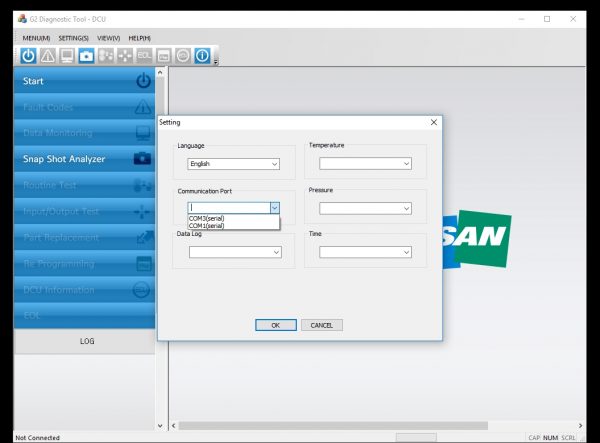Click the horizontal scrollbar right arrow
Image resolution: width=600 pixels, height=443 pixels.
[x=580, y=426]
